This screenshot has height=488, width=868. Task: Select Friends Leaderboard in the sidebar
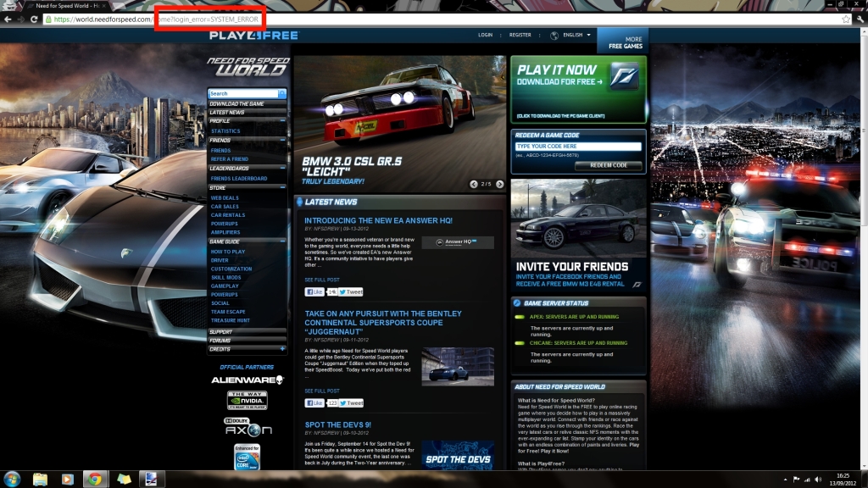[238, 179]
